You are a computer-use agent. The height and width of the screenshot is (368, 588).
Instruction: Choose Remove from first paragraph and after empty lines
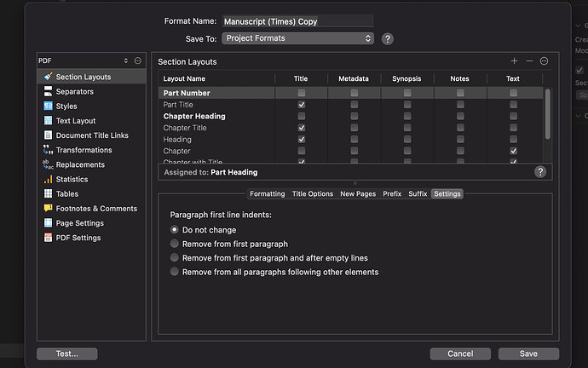coord(174,257)
